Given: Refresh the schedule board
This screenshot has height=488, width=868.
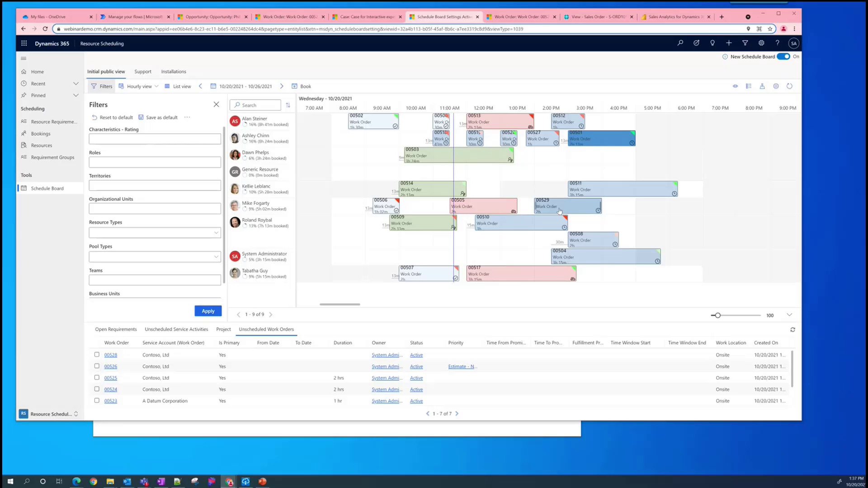Looking at the screenshot, I should pos(789,86).
